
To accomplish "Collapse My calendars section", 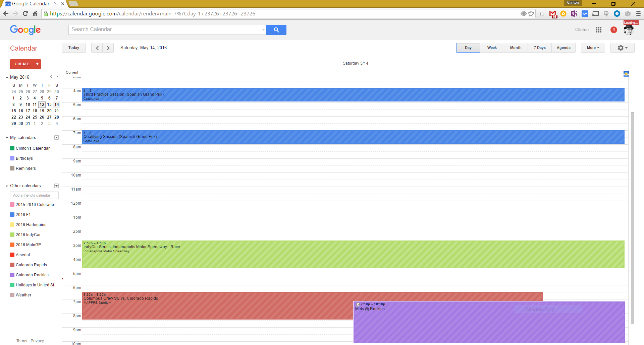I will click(7, 138).
